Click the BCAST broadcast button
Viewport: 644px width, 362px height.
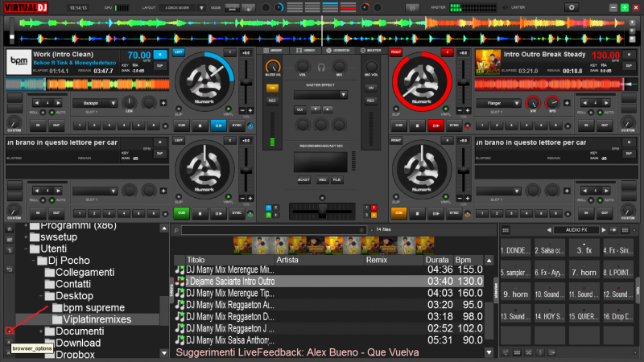tap(303, 179)
